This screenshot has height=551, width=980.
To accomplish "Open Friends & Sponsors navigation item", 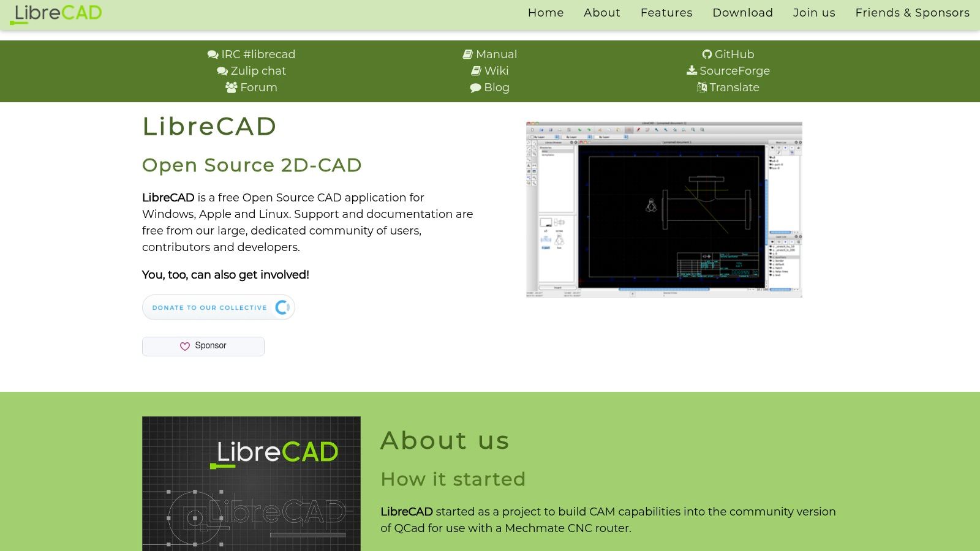I will [913, 13].
